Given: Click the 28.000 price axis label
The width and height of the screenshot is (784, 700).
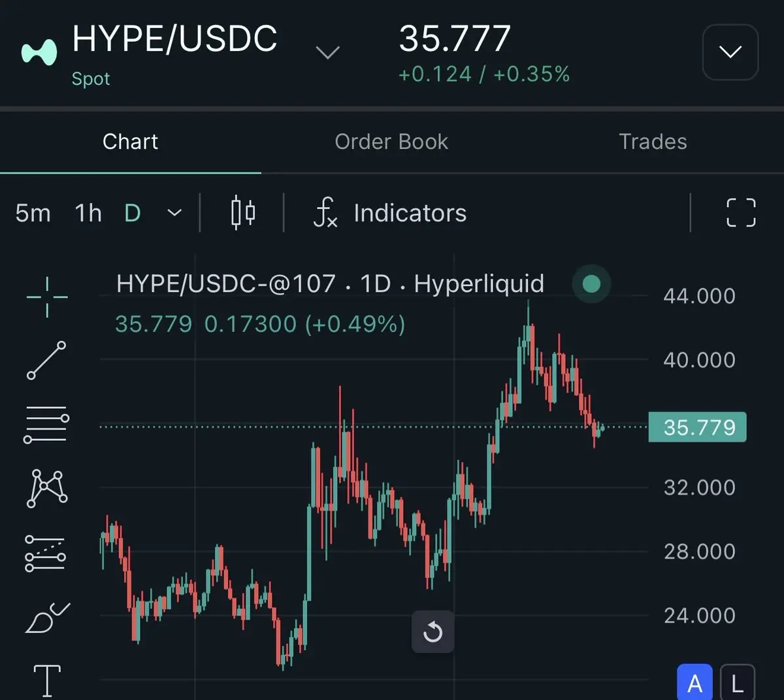Looking at the screenshot, I should [700, 551].
